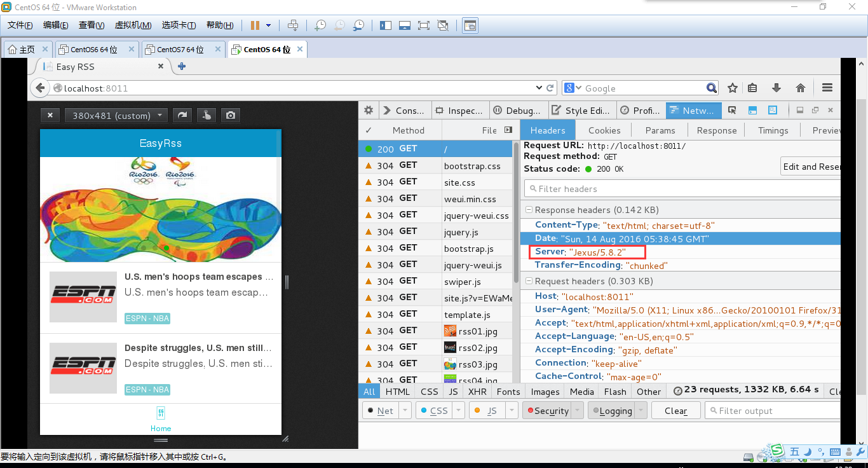Close responsive design mode with X
The height and width of the screenshot is (468, 868).
point(50,115)
